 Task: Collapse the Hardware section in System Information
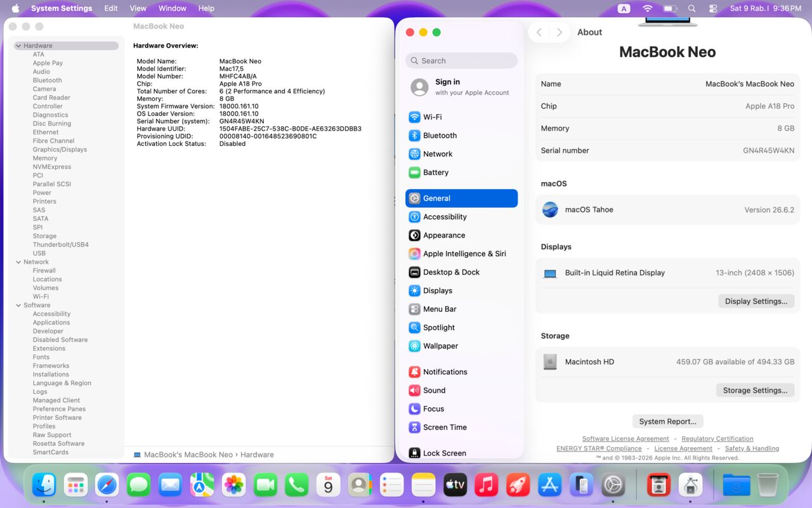click(x=18, y=46)
